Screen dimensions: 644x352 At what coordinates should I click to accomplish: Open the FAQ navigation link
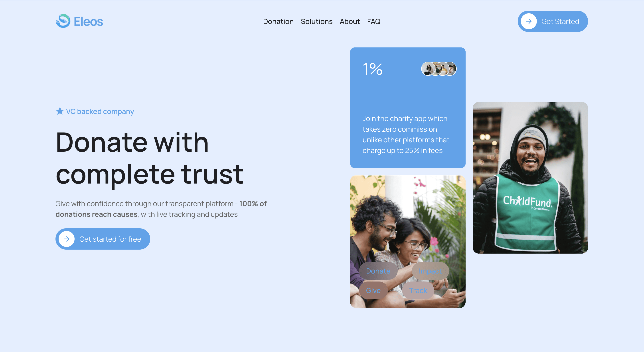point(374,22)
